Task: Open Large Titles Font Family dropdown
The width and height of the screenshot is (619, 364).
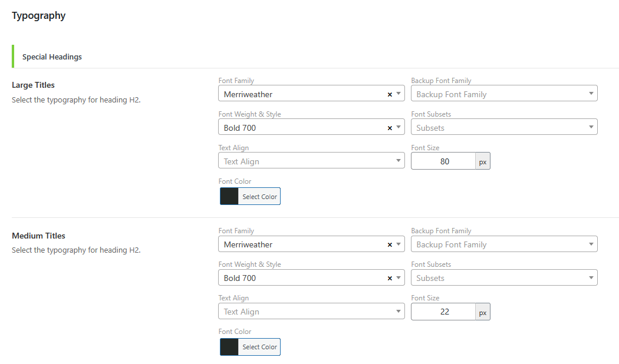Action: (311, 94)
